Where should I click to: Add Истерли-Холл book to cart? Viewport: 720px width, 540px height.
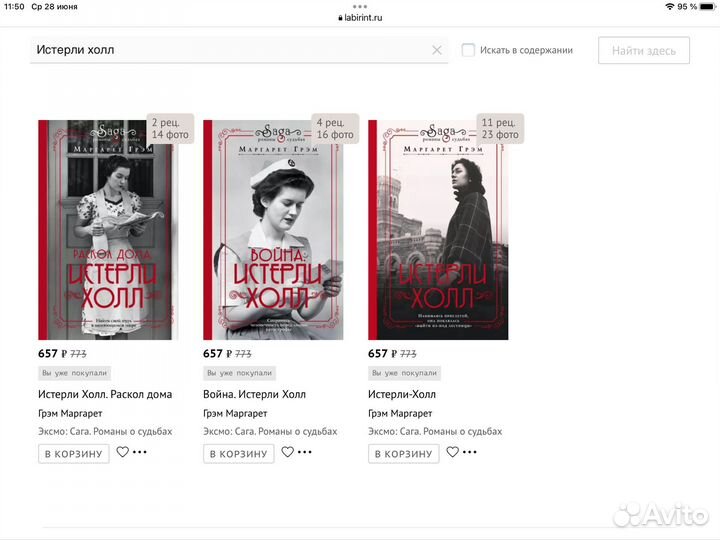pyautogui.click(x=404, y=454)
